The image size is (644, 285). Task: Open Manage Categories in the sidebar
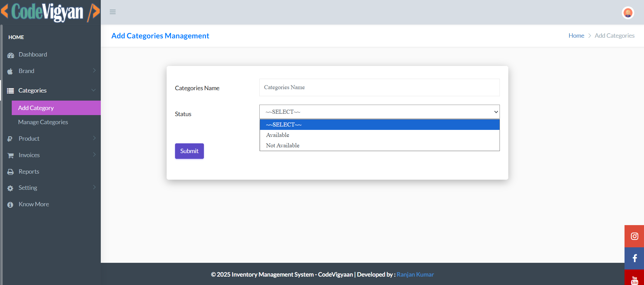[x=43, y=122]
